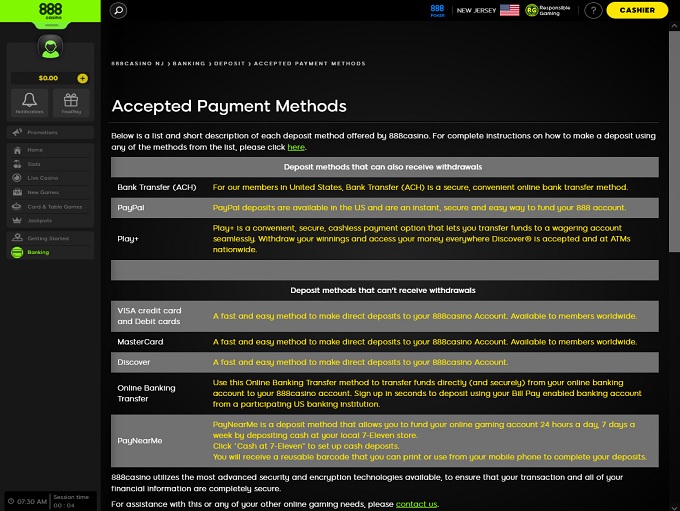680x511 pixels.
Task: Click the 888 casino logo
Action: click(x=49, y=10)
